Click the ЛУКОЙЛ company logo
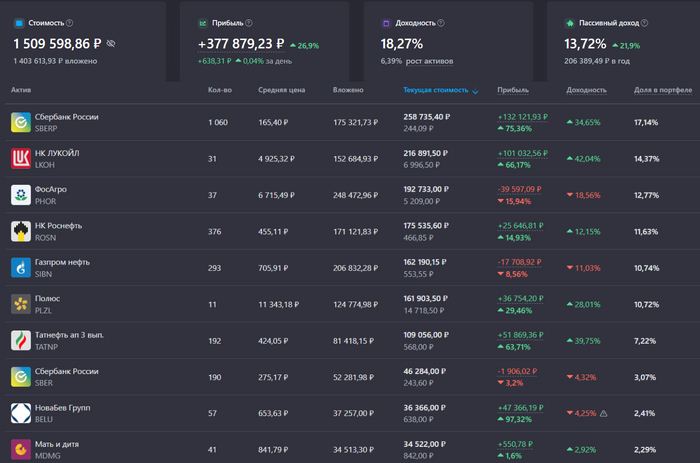The image size is (700, 463). tap(20, 158)
